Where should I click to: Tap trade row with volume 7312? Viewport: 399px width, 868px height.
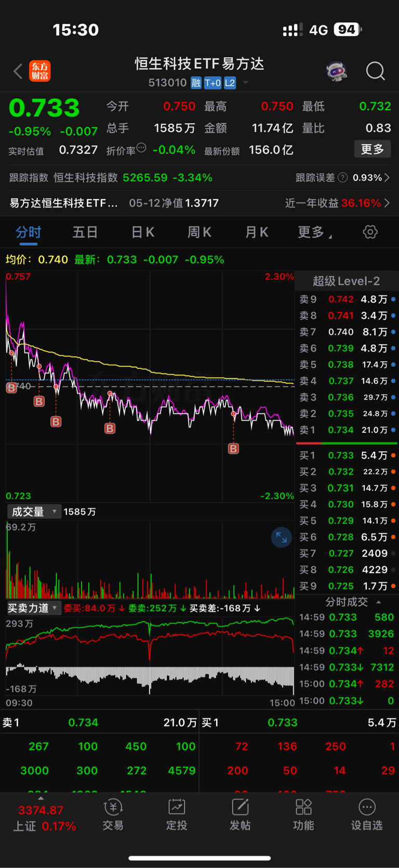tap(347, 667)
